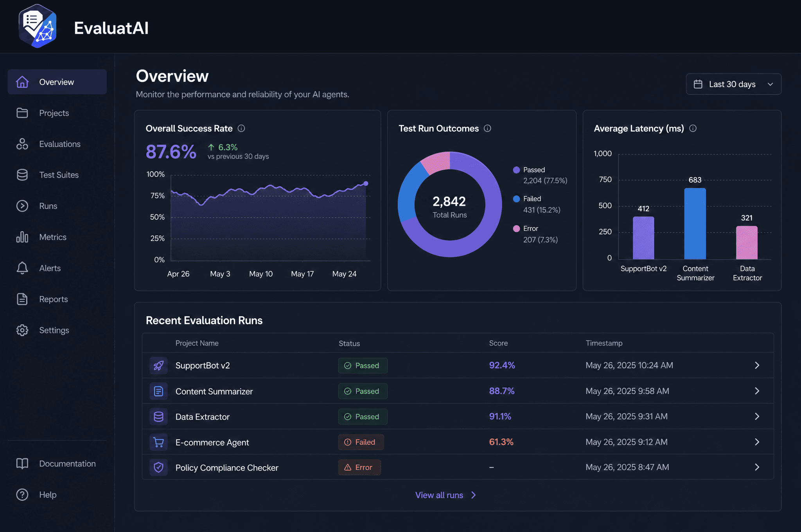Expand the Policy Compliance Checker row chevron
801x532 pixels.
pyautogui.click(x=757, y=467)
